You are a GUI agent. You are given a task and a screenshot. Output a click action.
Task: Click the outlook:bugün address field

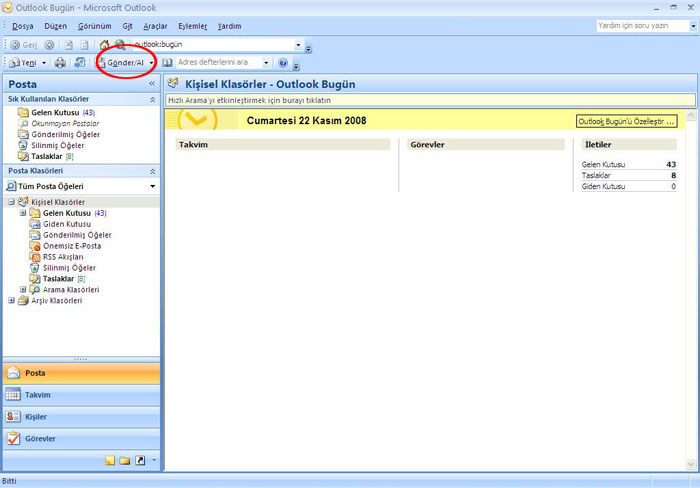pos(212,45)
